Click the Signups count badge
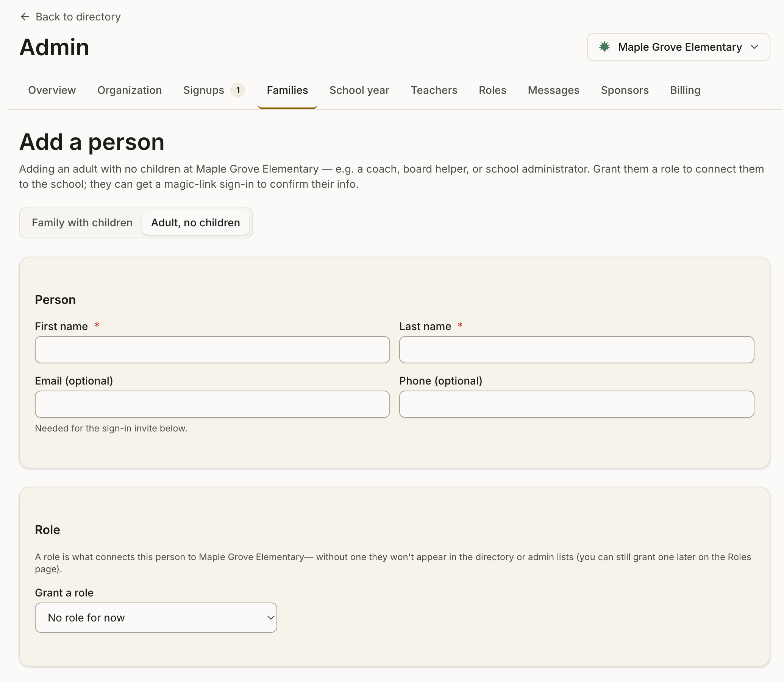784x682 pixels. click(238, 90)
